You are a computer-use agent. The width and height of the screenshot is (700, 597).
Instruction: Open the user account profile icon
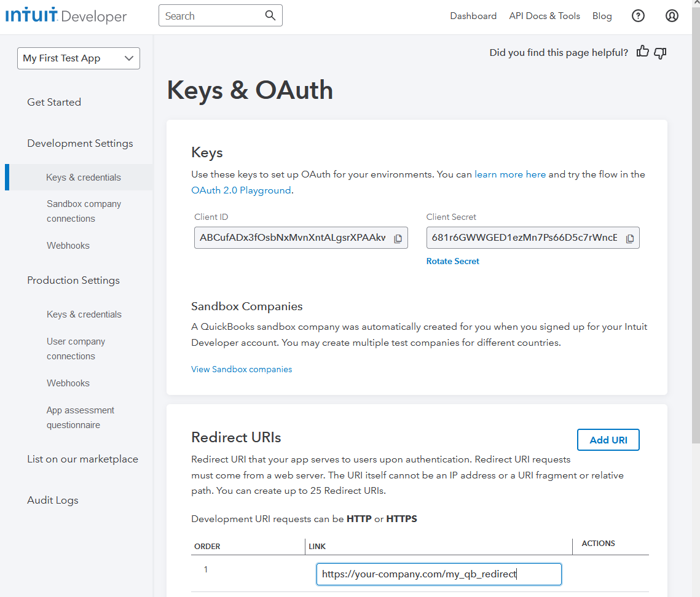click(x=672, y=16)
